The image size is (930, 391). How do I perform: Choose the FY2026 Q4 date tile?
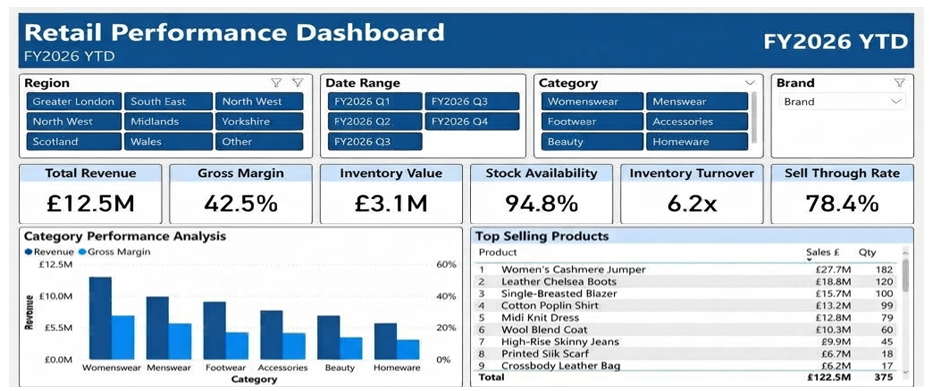(472, 122)
